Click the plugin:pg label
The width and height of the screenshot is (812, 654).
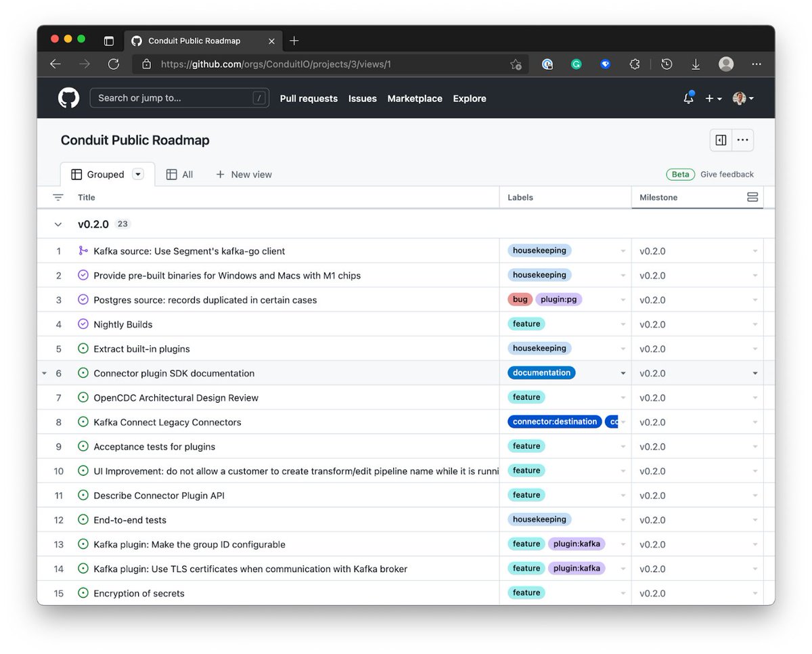[x=559, y=299]
